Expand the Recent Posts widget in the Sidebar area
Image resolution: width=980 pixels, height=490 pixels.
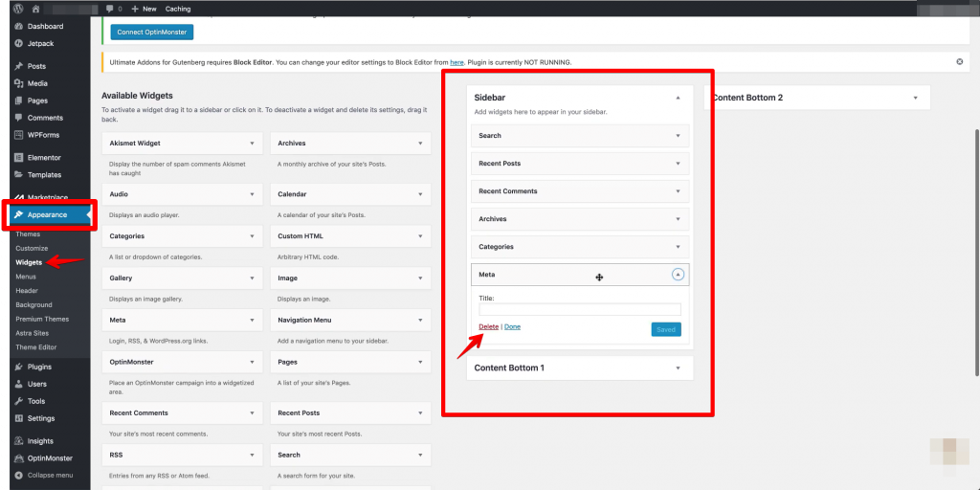coord(679,163)
